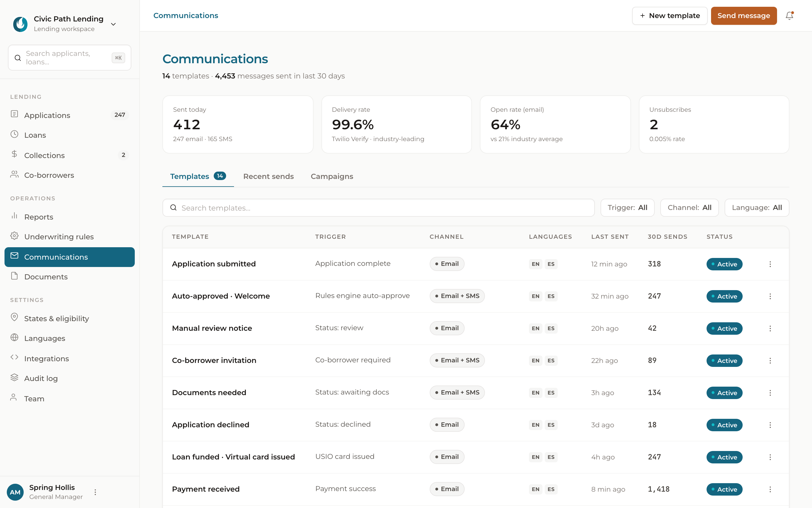Viewport: 812px width, 508px height.
Task: Expand the workspace switcher chevron
Action: tap(113, 24)
